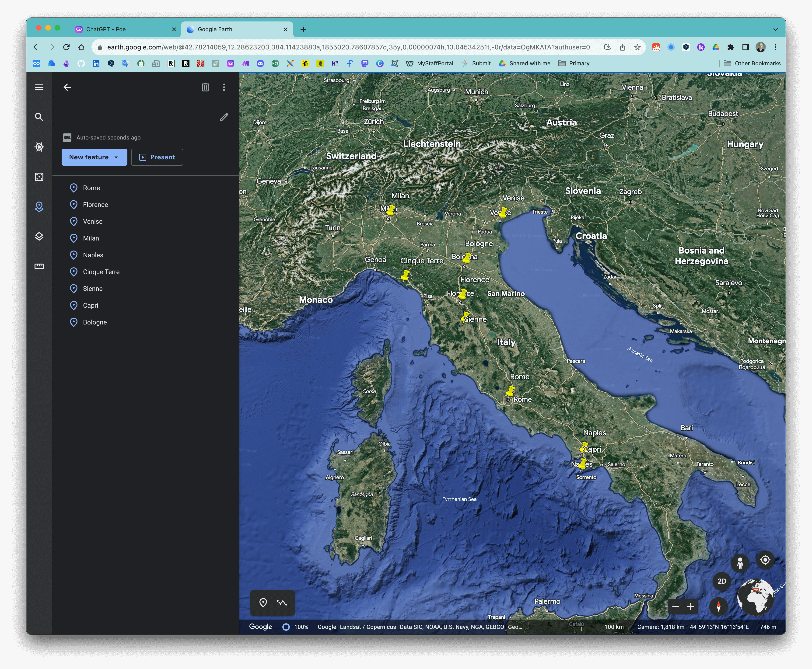Select Capri in the feature list
This screenshot has height=669, width=812.
145,305
